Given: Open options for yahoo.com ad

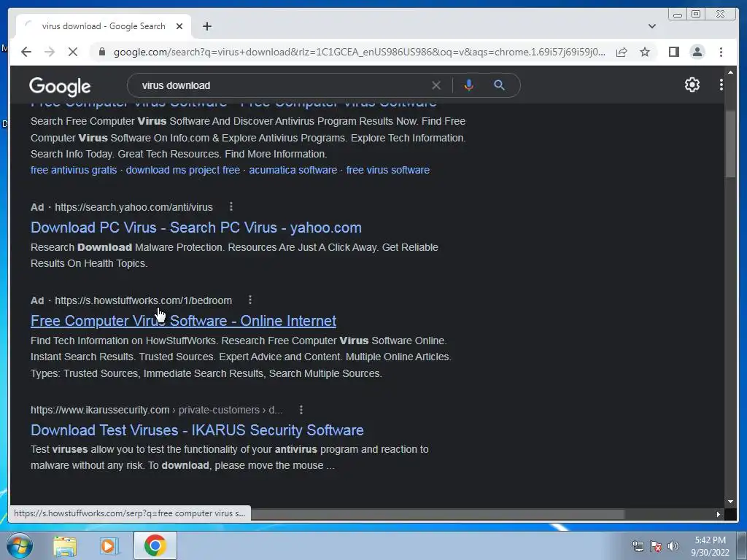Looking at the screenshot, I should coord(231,206).
